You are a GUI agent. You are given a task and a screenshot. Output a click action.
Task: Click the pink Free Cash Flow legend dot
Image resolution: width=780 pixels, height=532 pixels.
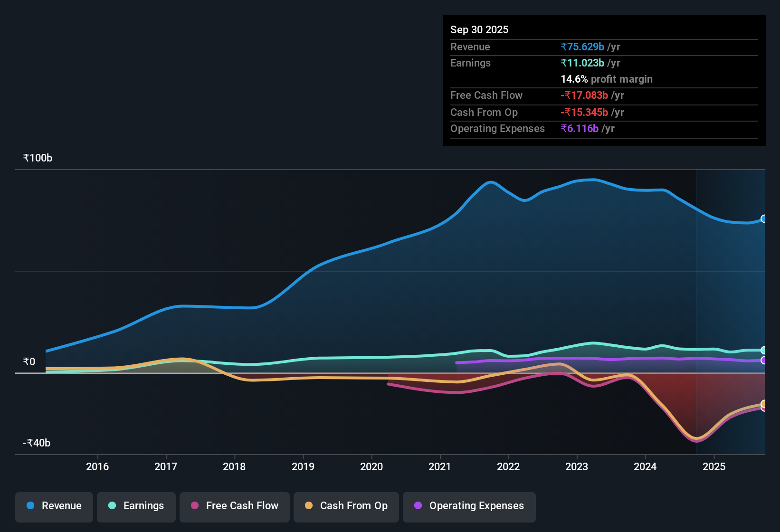point(194,506)
